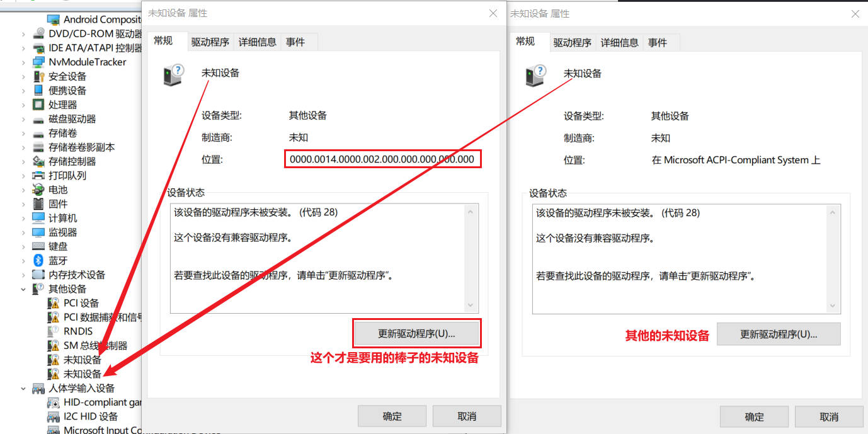Click the processor (处理器) chip icon

click(38, 105)
